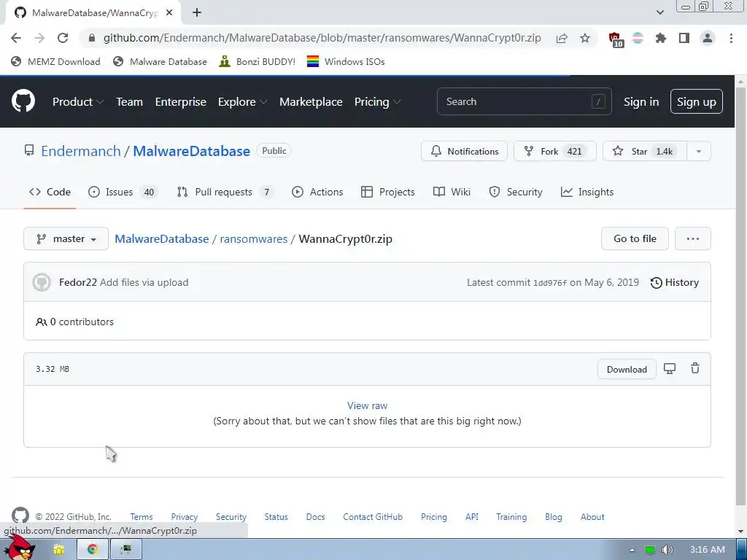Open a new browser tab
747x560 pixels.
tap(197, 13)
